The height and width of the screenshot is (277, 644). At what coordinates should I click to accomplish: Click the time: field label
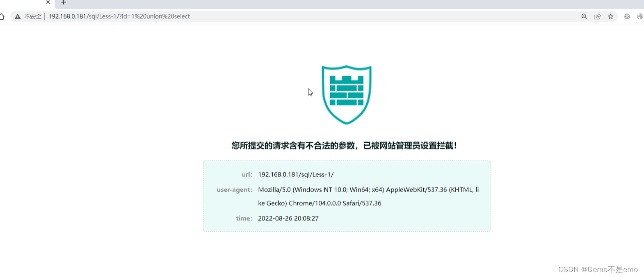(x=244, y=218)
